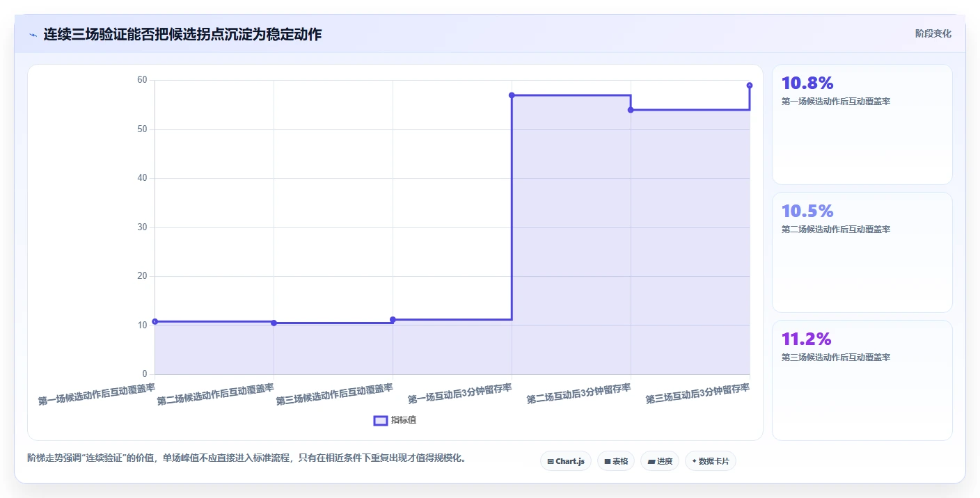Click card label 第一场候选动作后互动覆盖率

point(836,102)
